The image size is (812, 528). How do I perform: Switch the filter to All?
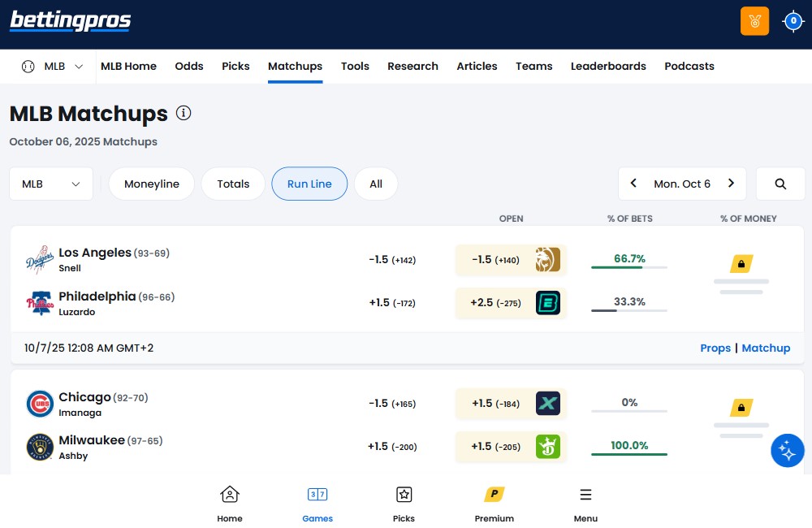coord(376,184)
